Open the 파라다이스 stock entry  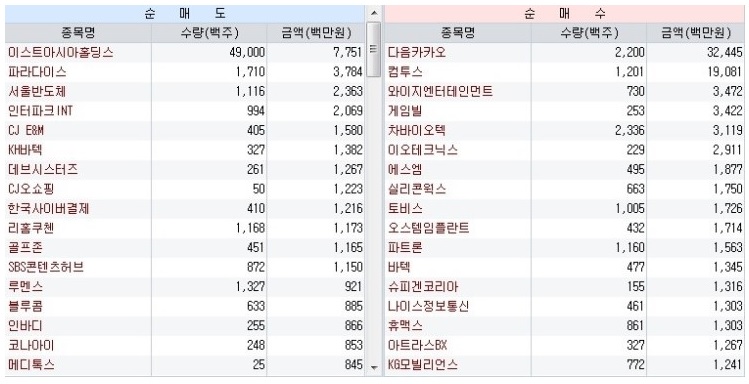37,72
